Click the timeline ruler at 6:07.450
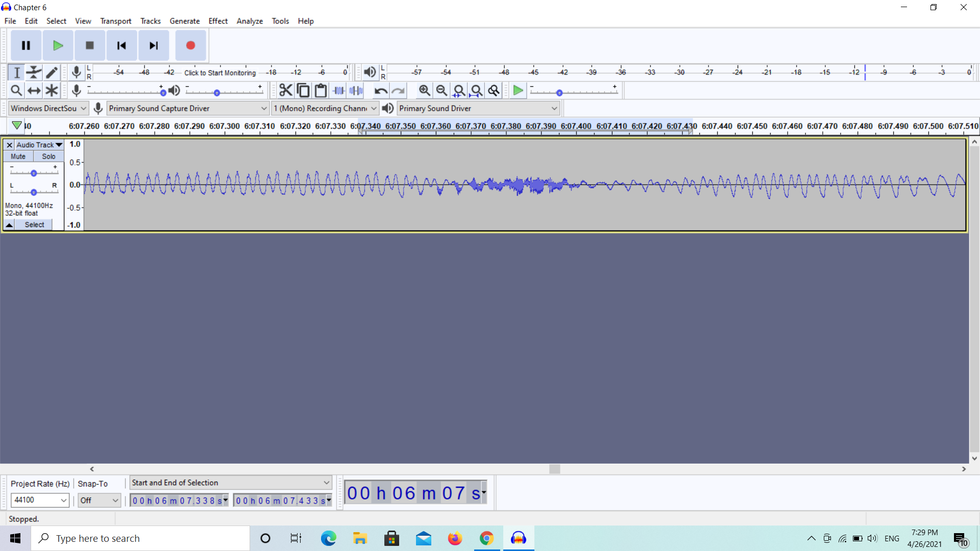 click(752, 126)
